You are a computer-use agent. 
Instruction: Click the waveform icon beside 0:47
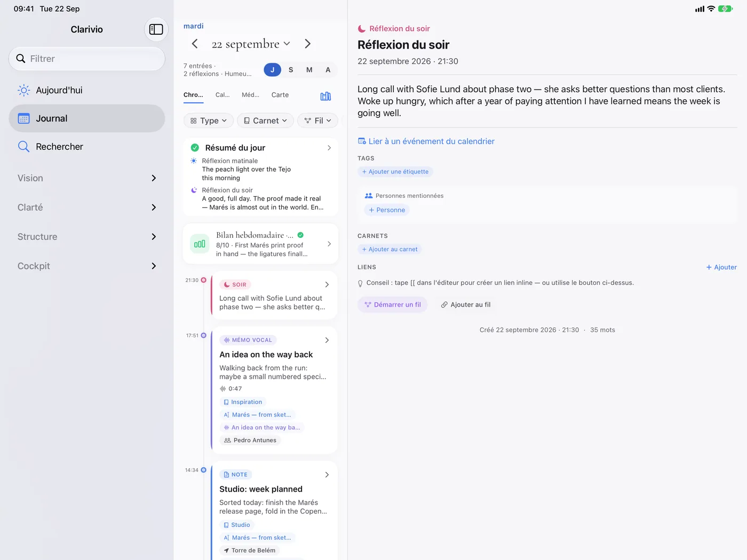point(222,389)
